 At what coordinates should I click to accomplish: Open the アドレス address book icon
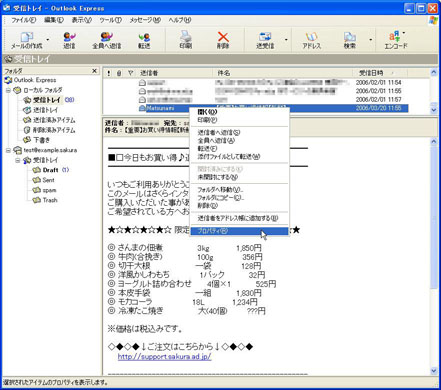pos(311,40)
